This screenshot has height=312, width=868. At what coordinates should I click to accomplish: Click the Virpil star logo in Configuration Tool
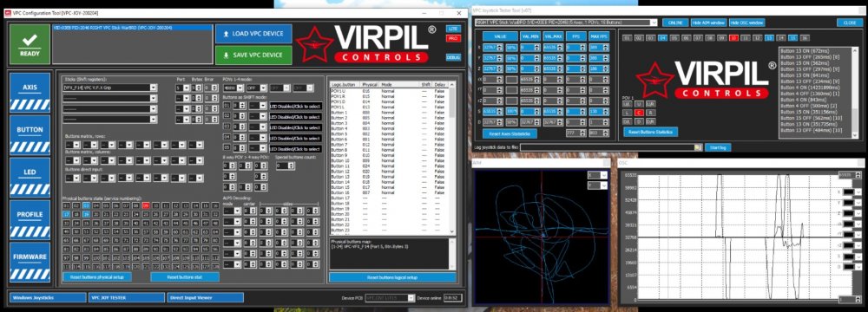coord(314,43)
